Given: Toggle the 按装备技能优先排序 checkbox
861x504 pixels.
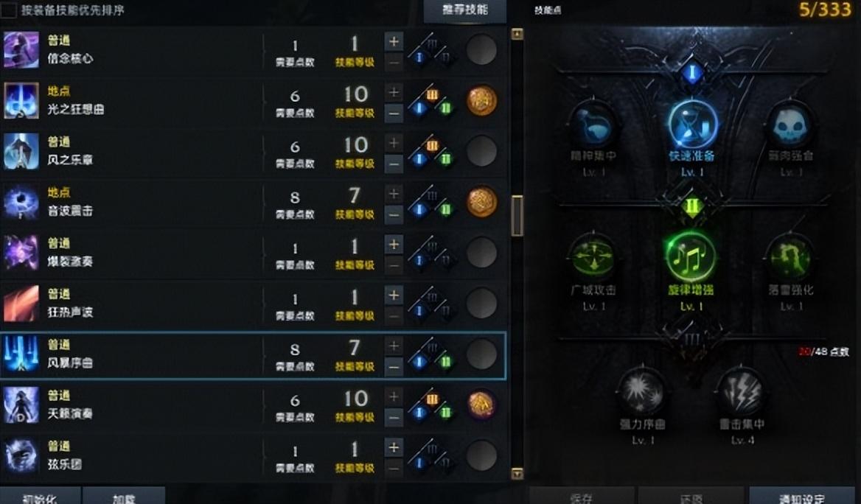Looking at the screenshot, I should pyautogui.click(x=9, y=10).
